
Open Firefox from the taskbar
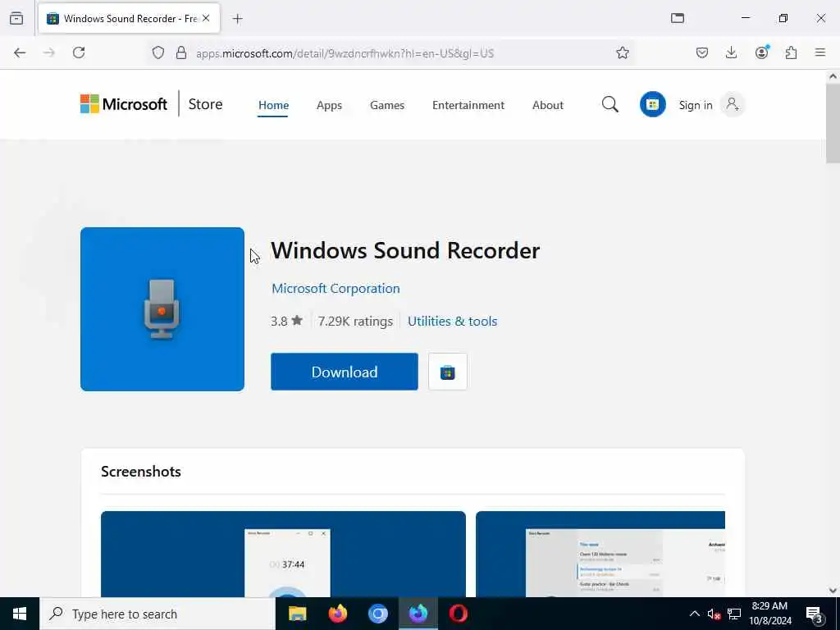(x=337, y=614)
